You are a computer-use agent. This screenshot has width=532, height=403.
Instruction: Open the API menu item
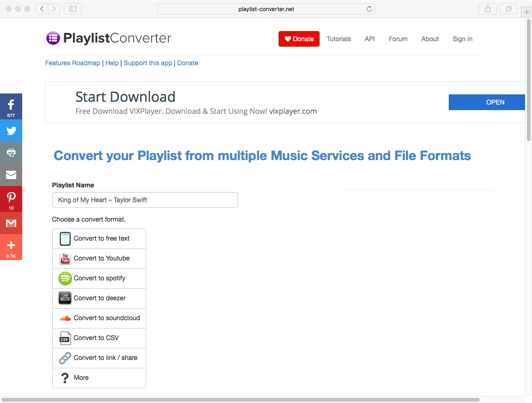pyautogui.click(x=370, y=39)
